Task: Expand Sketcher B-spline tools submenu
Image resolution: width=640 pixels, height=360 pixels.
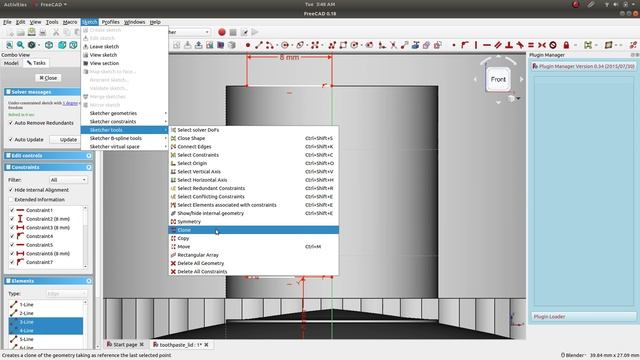Action: click(124, 138)
